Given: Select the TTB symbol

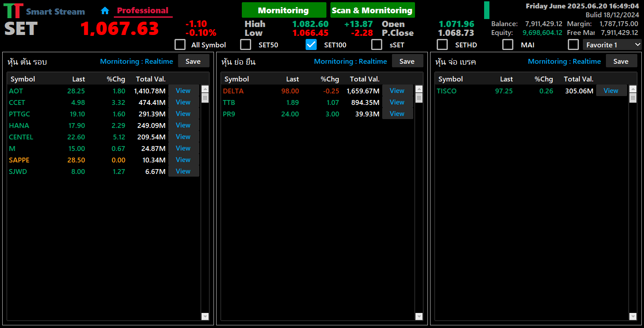Looking at the screenshot, I should click(229, 103).
